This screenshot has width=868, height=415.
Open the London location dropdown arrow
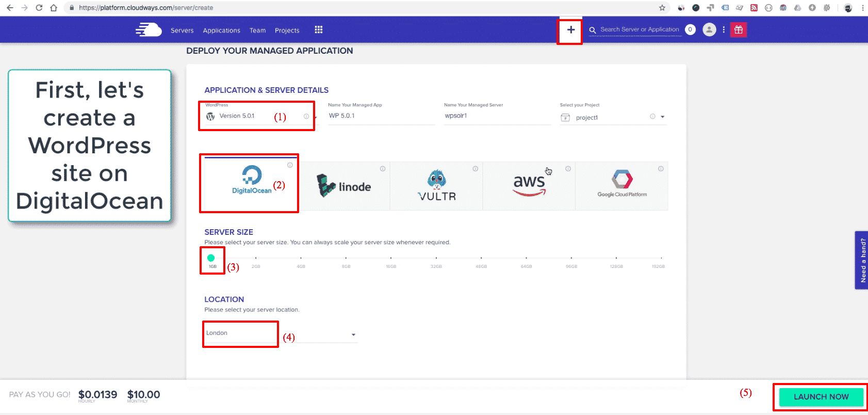[x=353, y=335]
